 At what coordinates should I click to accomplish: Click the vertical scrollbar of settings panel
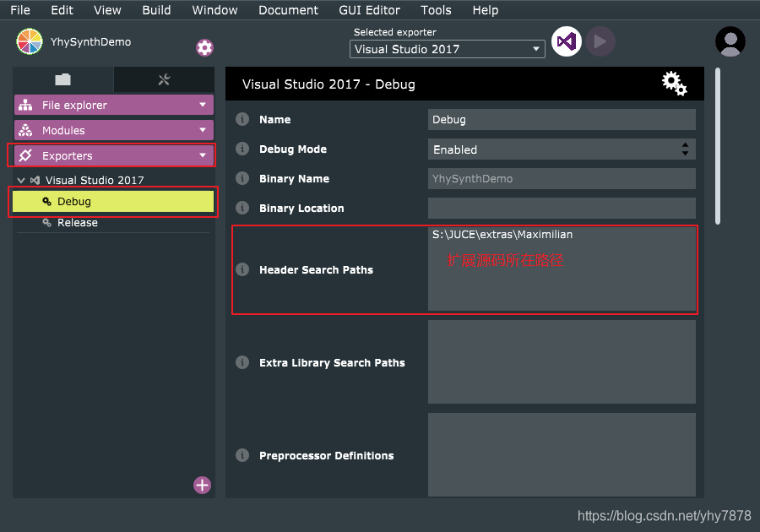pos(718,146)
